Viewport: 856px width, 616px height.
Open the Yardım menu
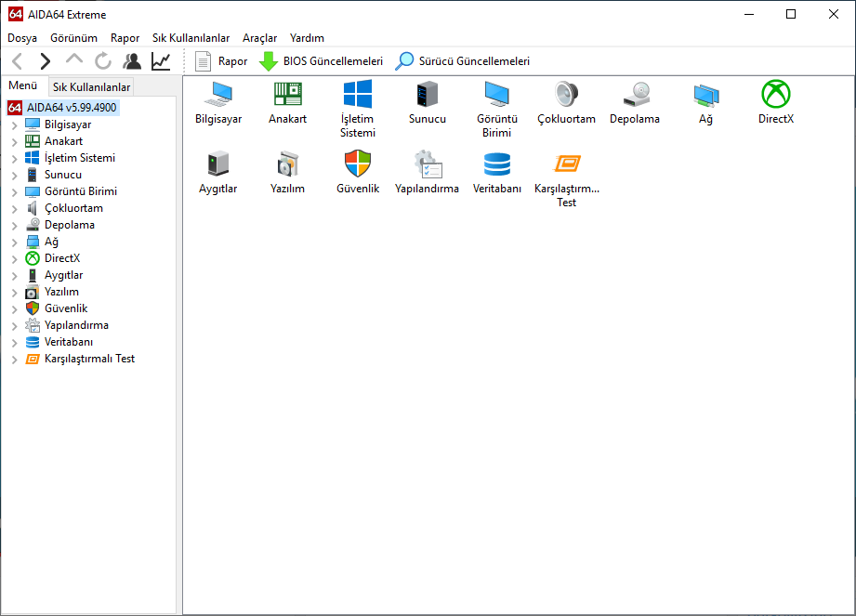click(x=307, y=38)
